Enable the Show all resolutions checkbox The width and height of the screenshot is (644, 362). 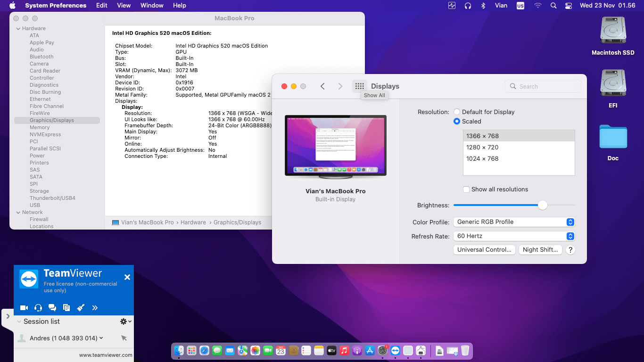[x=466, y=189]
